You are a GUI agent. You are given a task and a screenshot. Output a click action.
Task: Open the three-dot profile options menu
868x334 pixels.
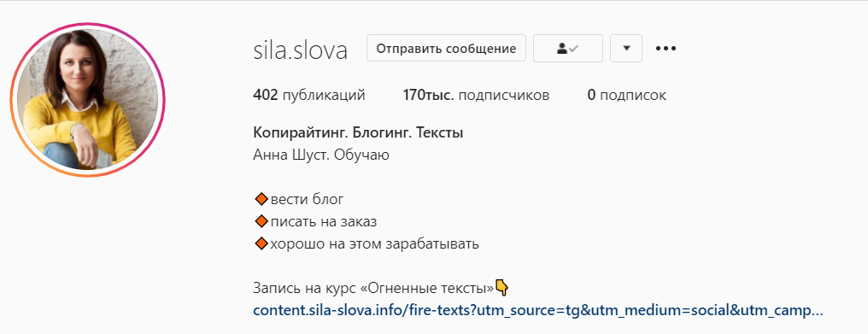pyautogui.click(x=666, y=49)
